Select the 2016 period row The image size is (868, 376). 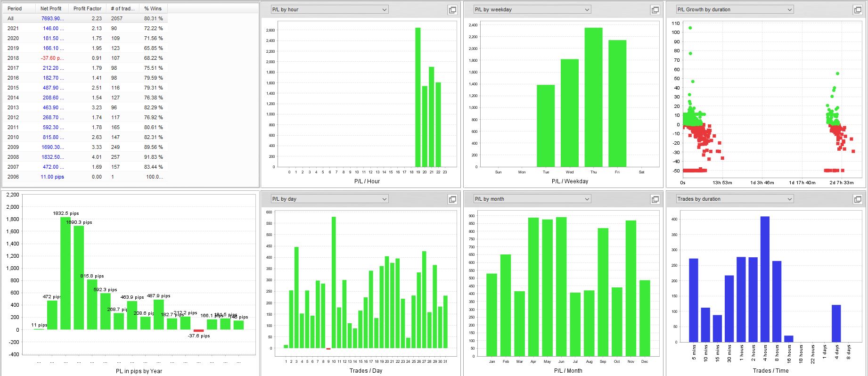click(85, 78)
